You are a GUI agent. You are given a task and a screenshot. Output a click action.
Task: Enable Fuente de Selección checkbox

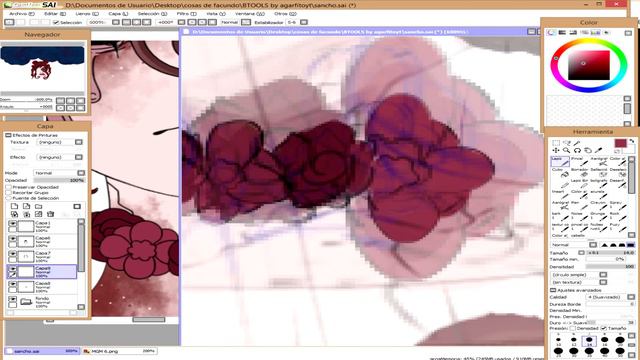click(9, 198)
